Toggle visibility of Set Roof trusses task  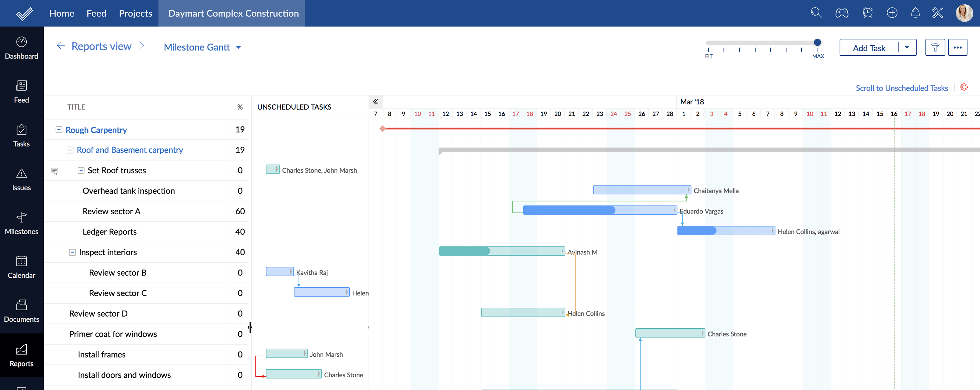click(x=81, y=170)
